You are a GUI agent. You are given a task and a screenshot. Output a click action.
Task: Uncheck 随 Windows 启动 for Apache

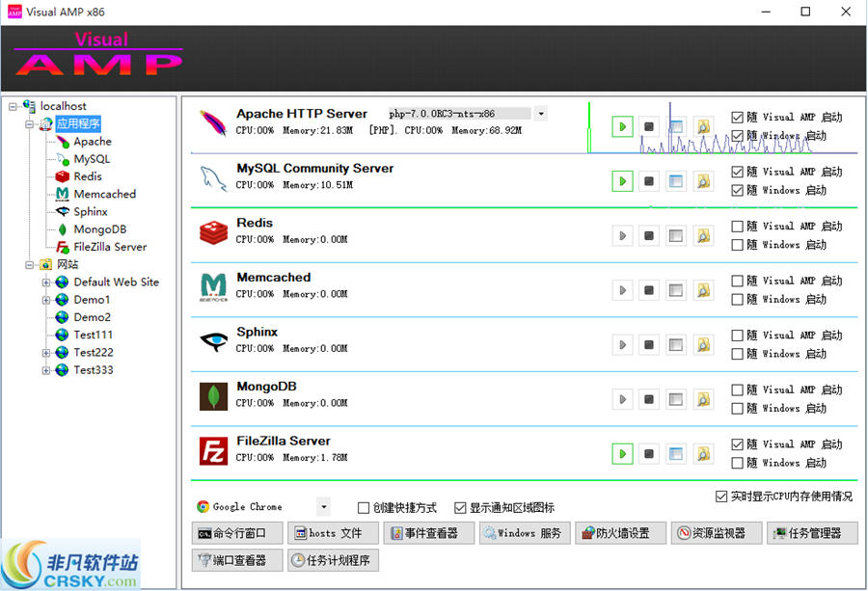point(739,136)
